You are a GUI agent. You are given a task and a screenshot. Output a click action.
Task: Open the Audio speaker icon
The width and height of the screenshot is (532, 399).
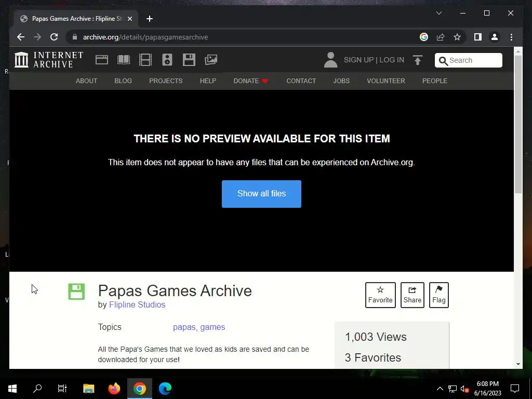tap(167, 60)
